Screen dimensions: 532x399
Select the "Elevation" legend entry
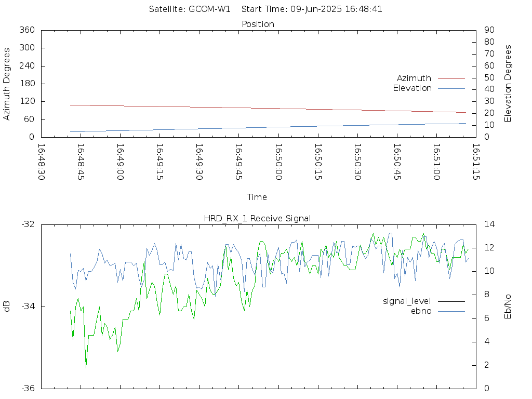click(x=412, y=88)
